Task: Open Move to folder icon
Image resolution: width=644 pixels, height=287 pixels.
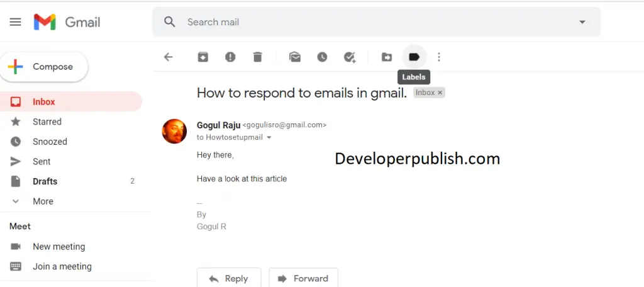Action: [387, 57]
